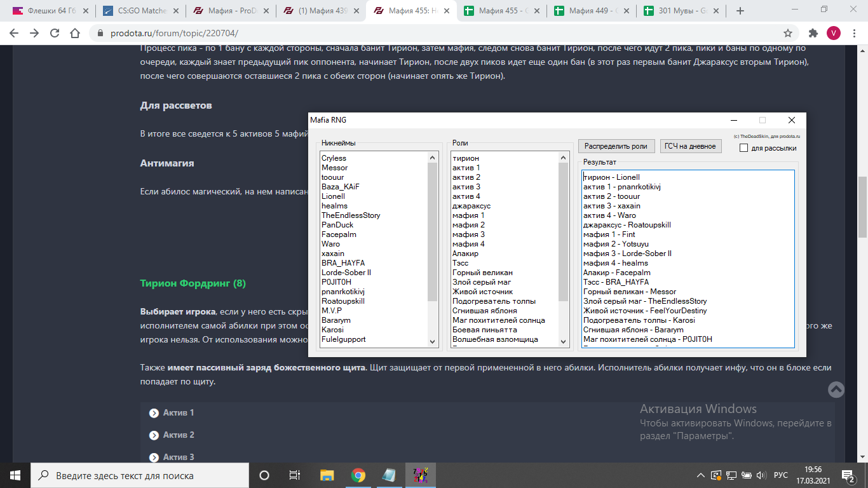Open File Explorer from the taskbar

point(327,475)
